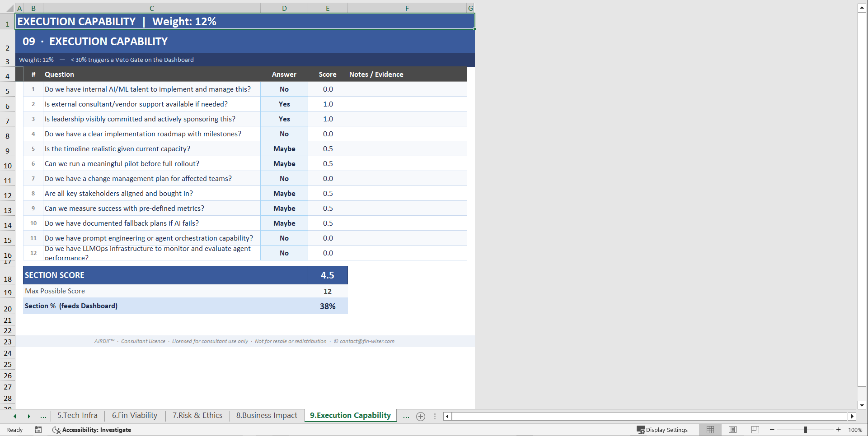Click the Select All corner triangle

10,8
